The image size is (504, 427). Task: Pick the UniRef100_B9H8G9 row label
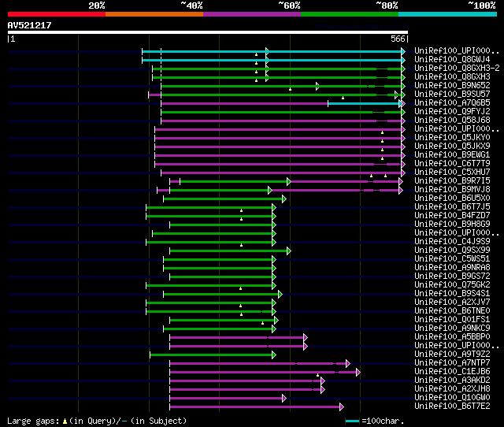pyautogui.click(x=452, y=225)
